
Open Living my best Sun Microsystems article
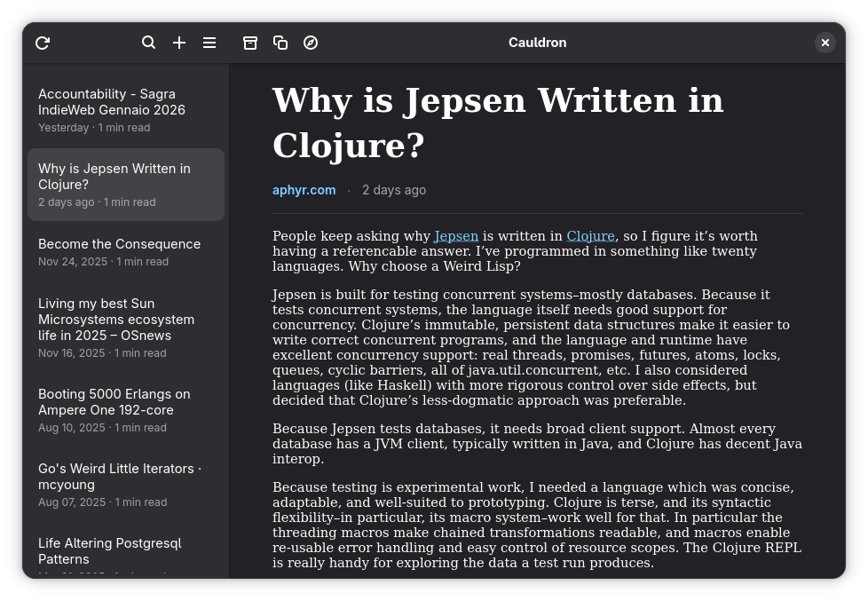click(x=126, y=328)
